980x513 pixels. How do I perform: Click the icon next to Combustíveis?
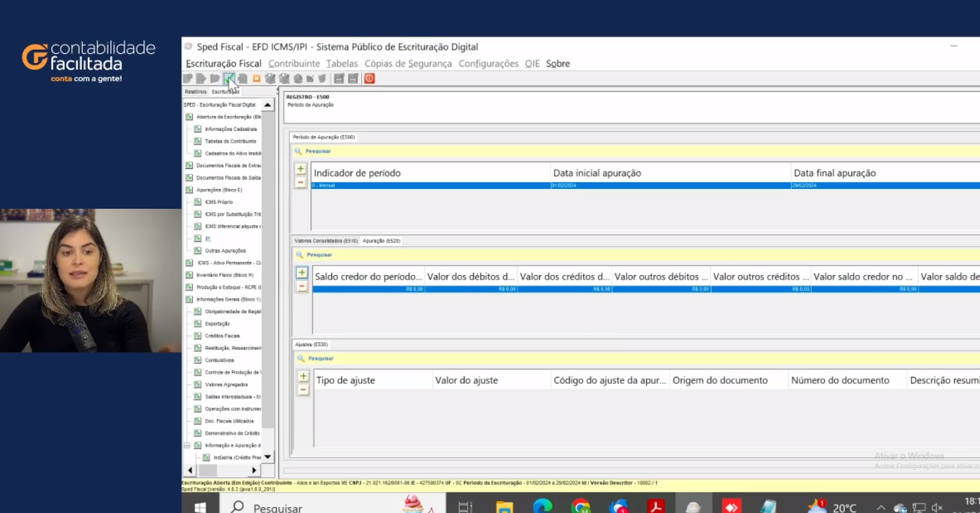[x=197, y=361]
